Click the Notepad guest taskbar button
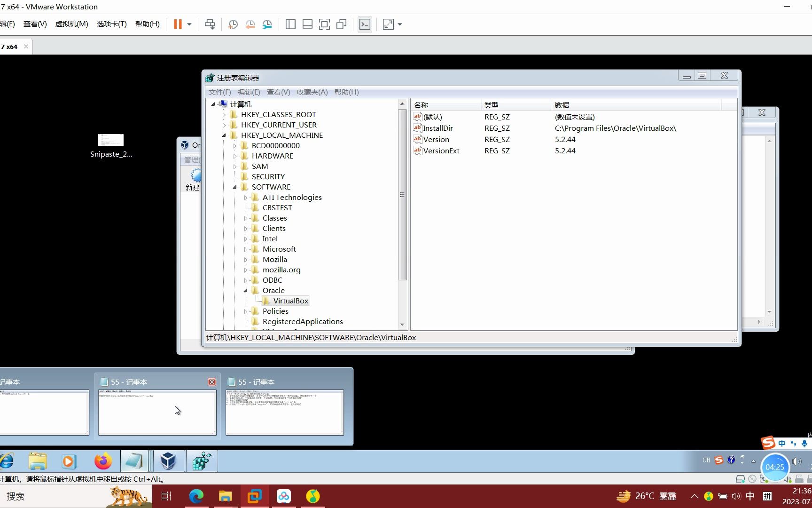 coord(134,461)
